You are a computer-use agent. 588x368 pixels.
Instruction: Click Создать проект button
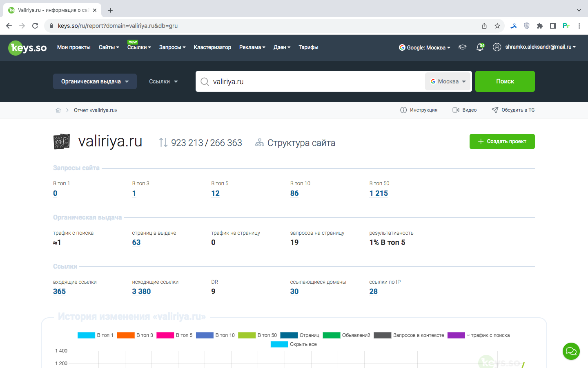tap(502, 141)
